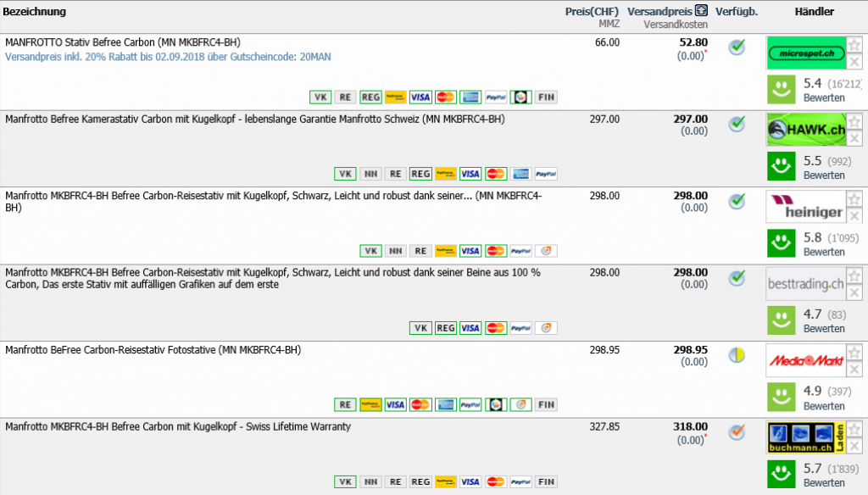The image size is (868, 495).
Task: Click the smiley icon next to rating 4.7
Action: (781, 320)
